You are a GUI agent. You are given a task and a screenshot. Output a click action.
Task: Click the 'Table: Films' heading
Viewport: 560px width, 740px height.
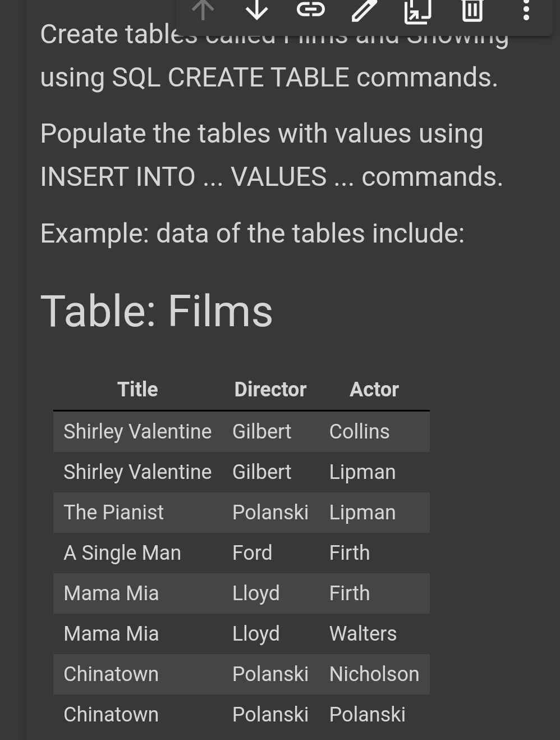point(157,311)
